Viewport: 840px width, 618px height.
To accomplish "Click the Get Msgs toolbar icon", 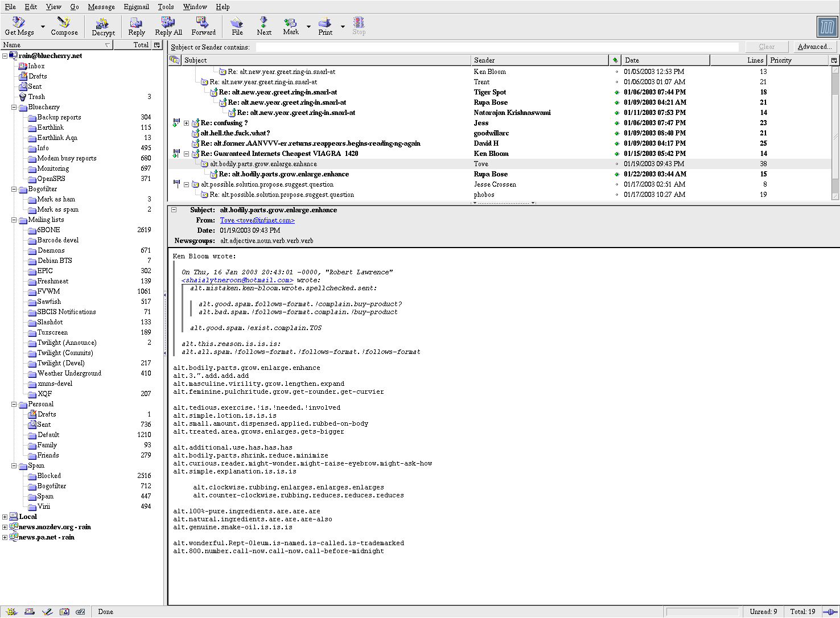I will pos(19,23).
